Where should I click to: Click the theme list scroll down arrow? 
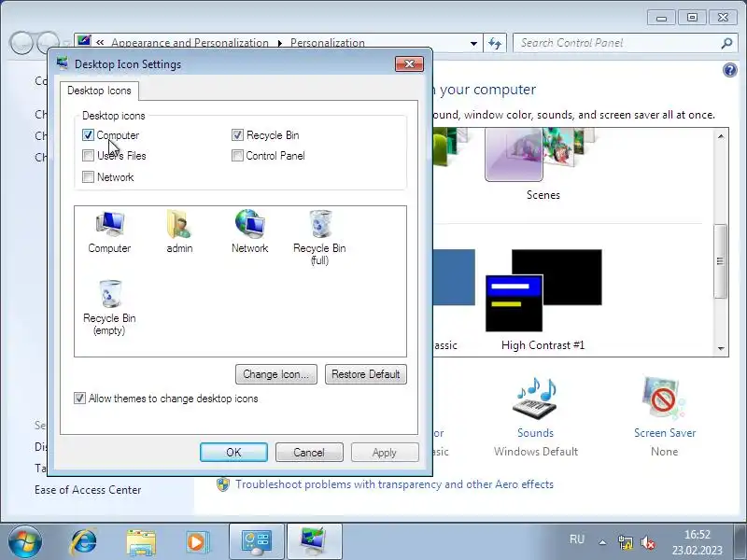720,348
